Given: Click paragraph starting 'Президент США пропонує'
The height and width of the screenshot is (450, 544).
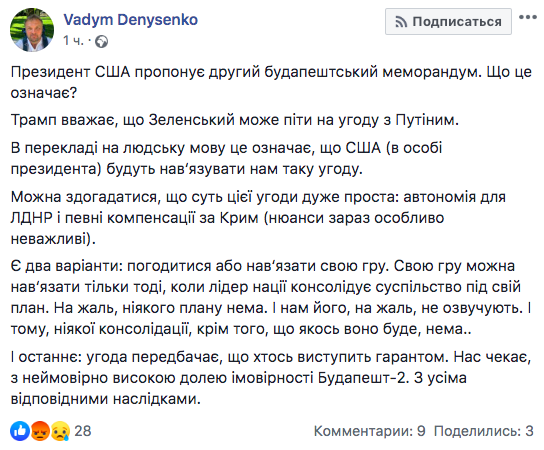Looking at the screenshot, I should tap(271, 82).
